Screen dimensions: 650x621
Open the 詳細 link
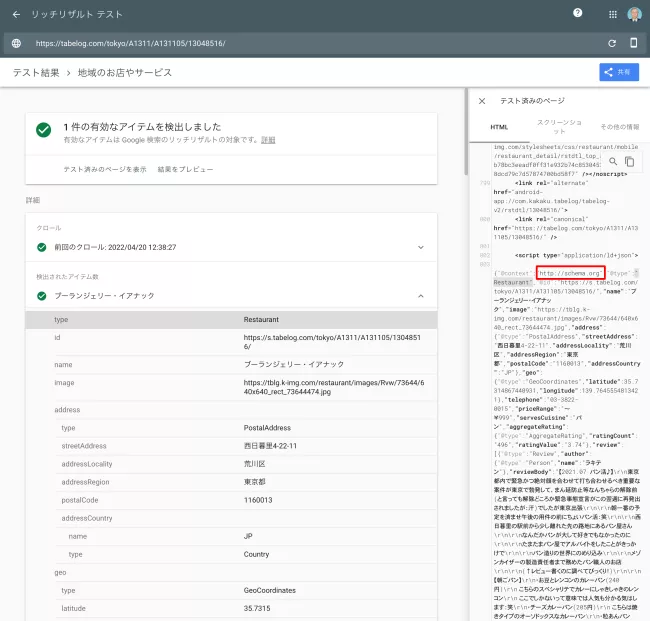268,140
